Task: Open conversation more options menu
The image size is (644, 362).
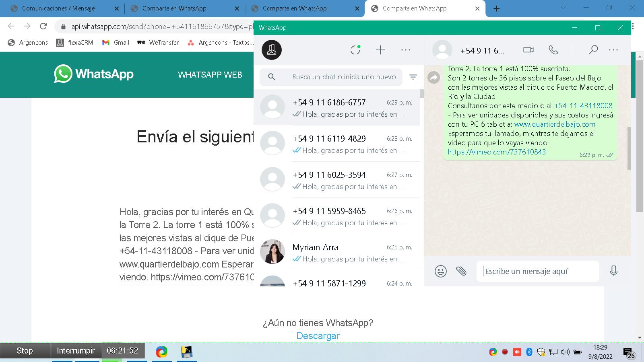Action: click(613, 50)
